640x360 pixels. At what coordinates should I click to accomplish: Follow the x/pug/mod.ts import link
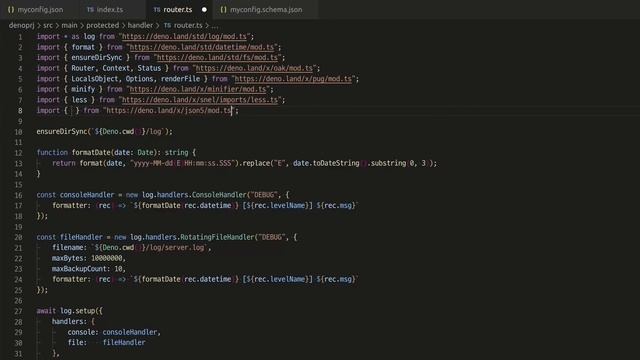pos(293,79)
